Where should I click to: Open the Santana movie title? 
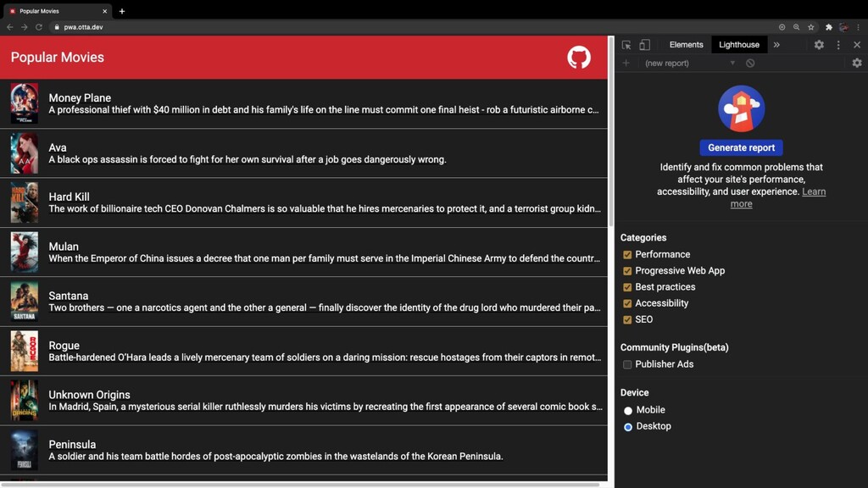click(69, 296)
